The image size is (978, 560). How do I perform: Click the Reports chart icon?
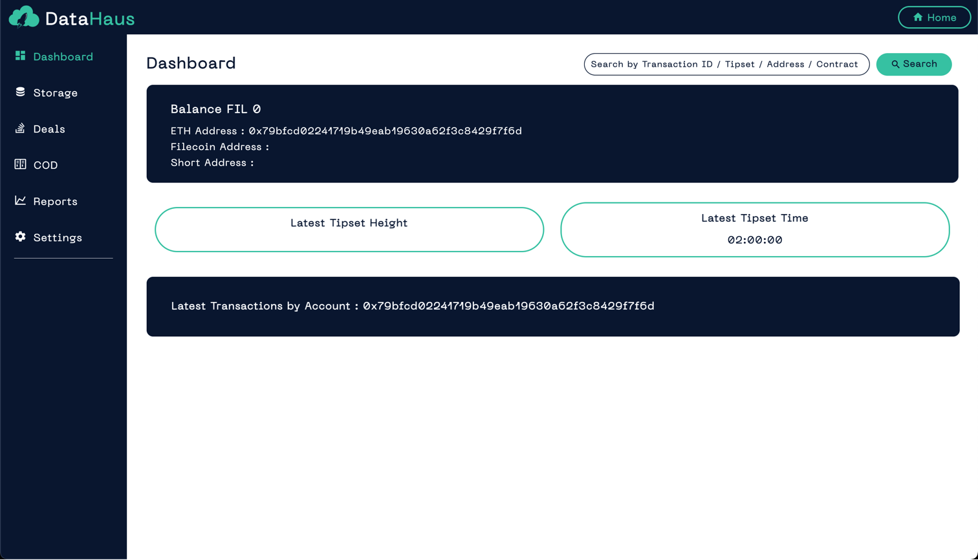point(20,201)
